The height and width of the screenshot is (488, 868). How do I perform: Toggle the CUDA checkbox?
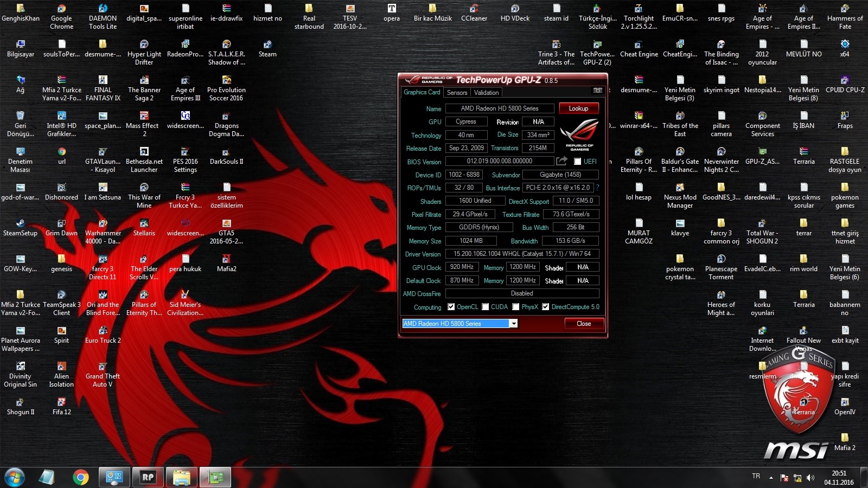[x=485, y=307]
